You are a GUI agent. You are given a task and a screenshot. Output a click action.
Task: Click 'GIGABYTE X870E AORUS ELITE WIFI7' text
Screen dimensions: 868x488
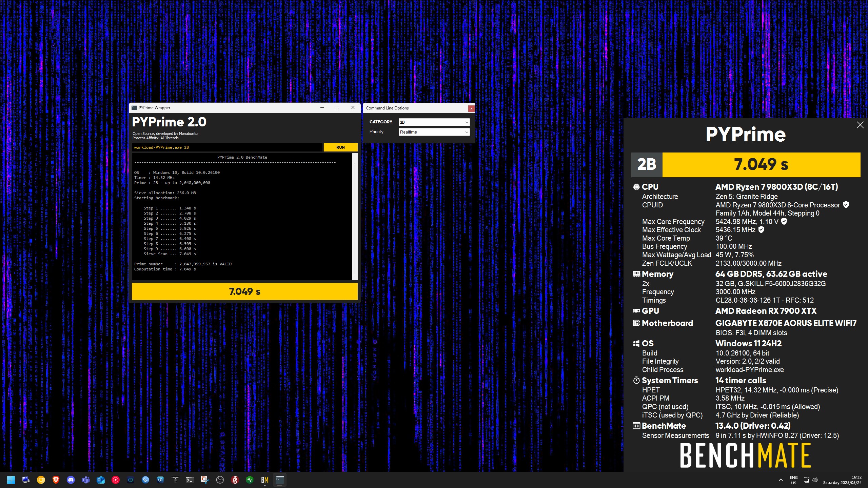786,323
